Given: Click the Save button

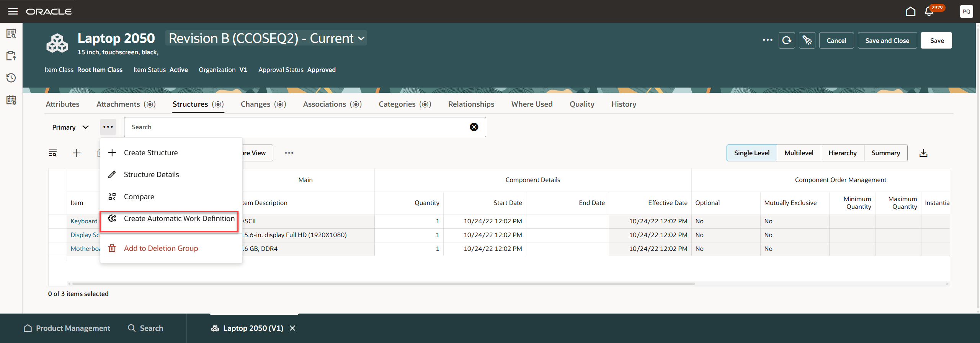Looking at the screenshot, I should click(937, 41).
